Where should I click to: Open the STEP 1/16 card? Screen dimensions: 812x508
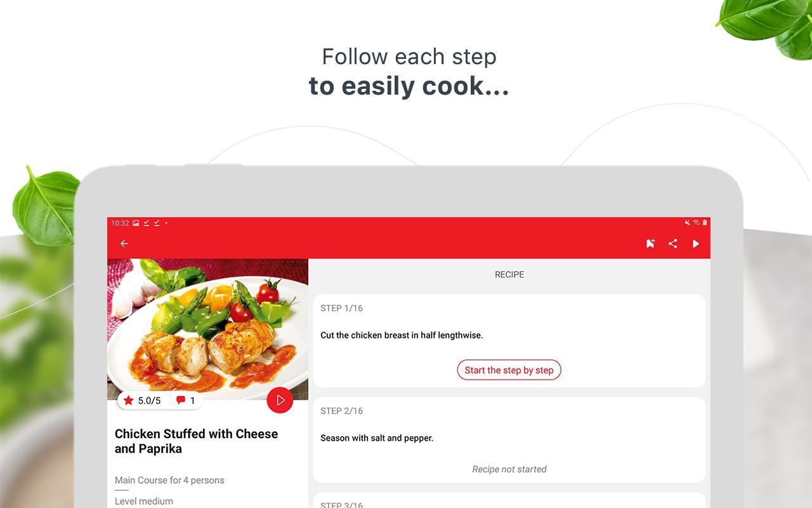point(509,340)
